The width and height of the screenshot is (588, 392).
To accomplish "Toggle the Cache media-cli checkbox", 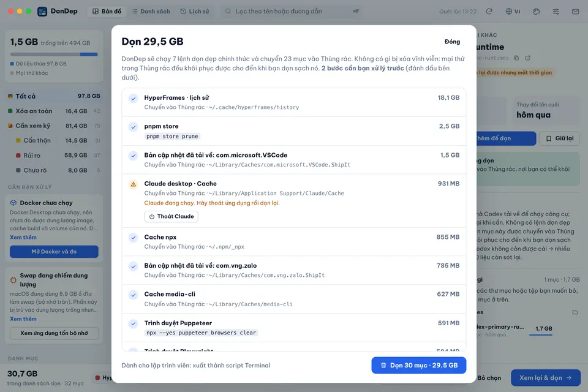I will pyautogui.click(x=133, y=295).
